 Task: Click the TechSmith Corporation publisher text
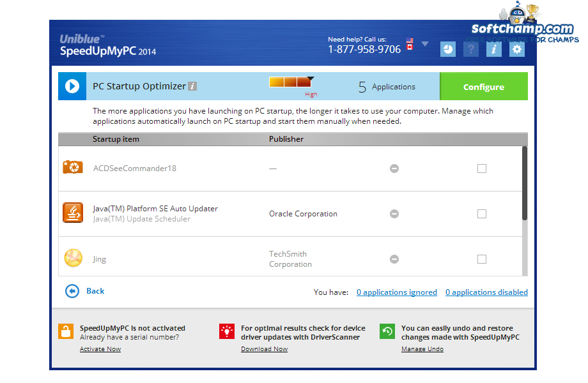click(x=290, y=259)
